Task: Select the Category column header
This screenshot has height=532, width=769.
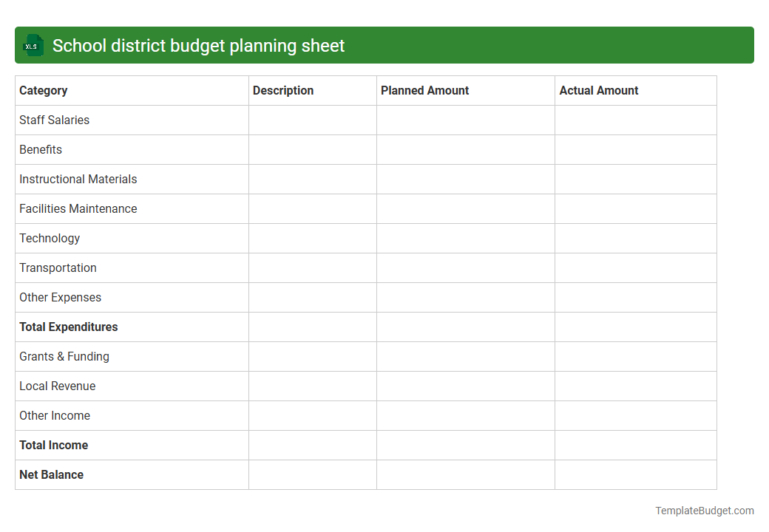Action: pyautogui.click(x=44, y=90)
